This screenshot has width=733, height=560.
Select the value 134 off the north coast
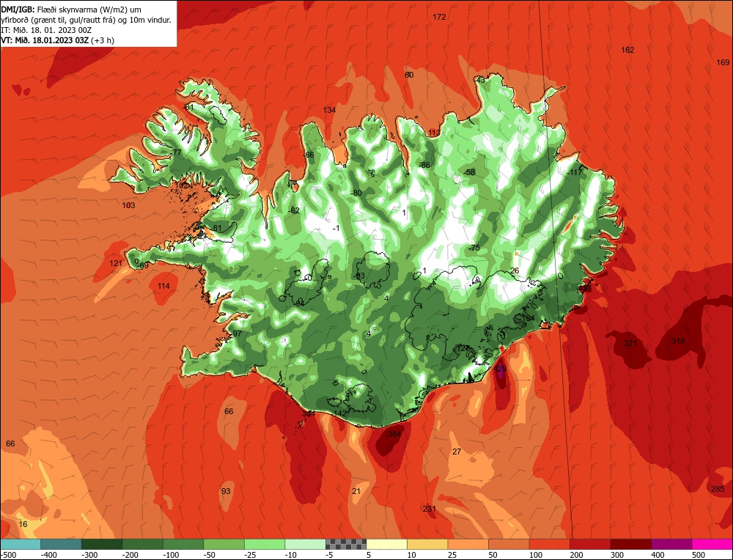tap(329, 110)
